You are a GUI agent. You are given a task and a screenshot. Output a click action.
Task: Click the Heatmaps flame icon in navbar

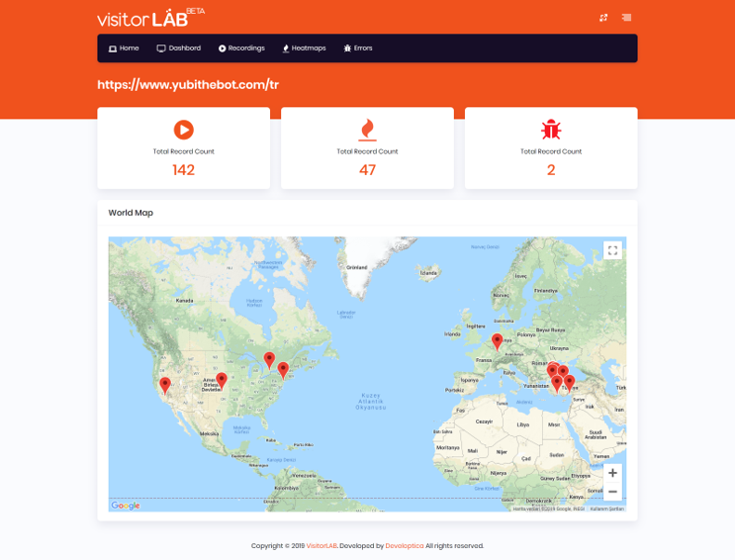click(286, 48)
